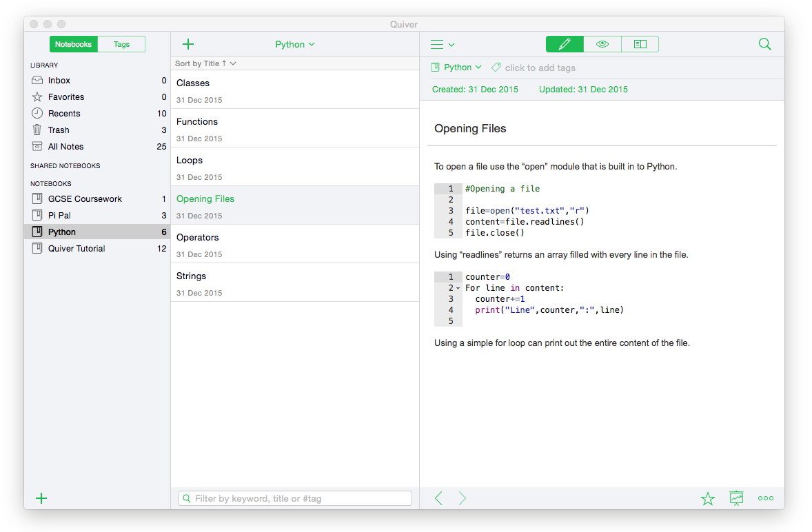Select the Opening Files note in list
This screenshot has height=532, width=812.
(295, 205)
